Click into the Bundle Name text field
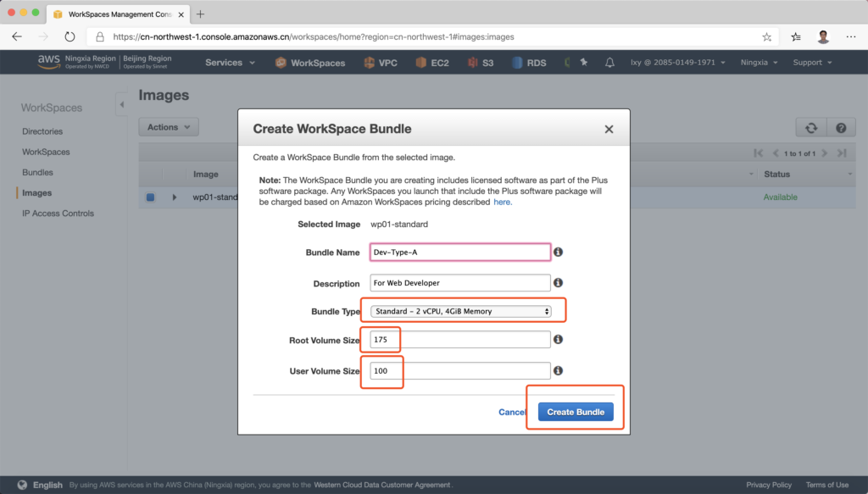This screenshot has height=494, width=868. [x=460, y=253]
